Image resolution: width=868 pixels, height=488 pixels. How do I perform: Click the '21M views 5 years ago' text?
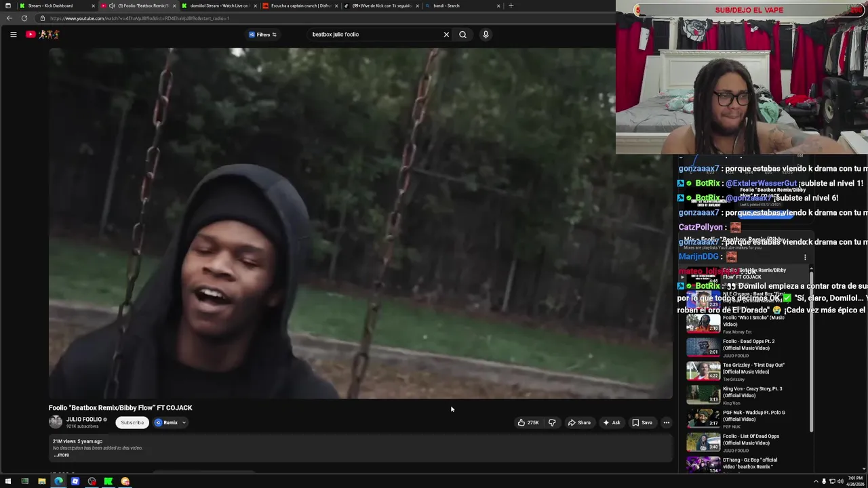77,441
